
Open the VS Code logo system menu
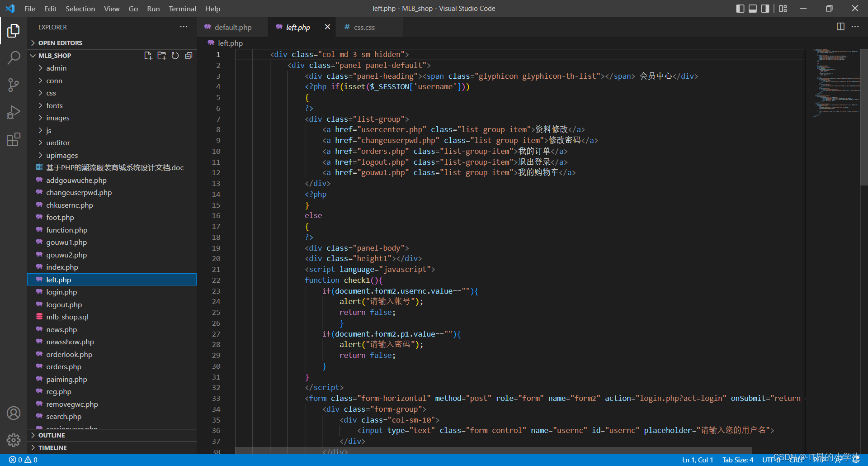tap(10, 9)
